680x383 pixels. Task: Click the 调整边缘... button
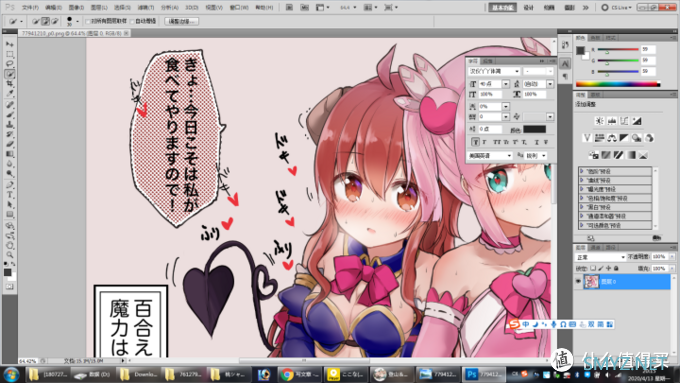coord(182,21)
